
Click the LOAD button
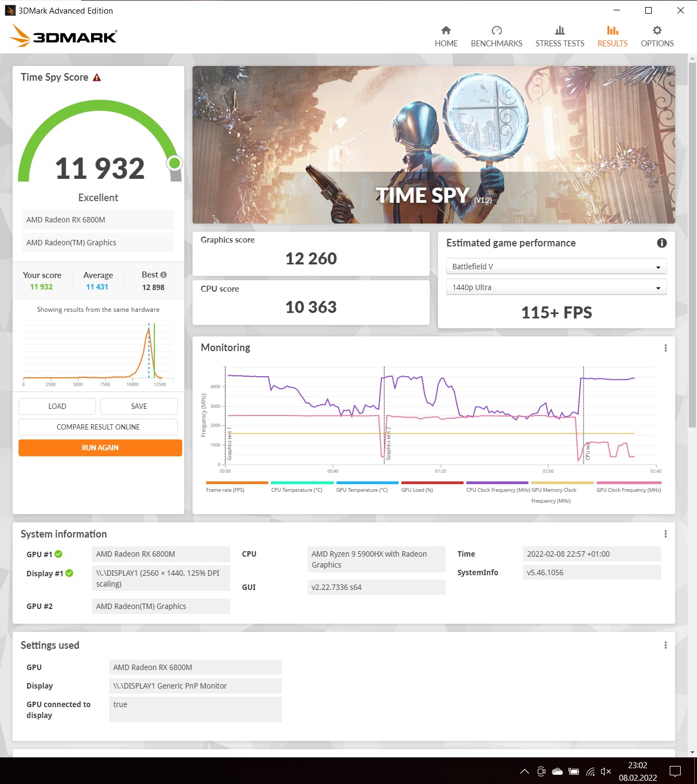pyautogui.click(x=57, y=406)
